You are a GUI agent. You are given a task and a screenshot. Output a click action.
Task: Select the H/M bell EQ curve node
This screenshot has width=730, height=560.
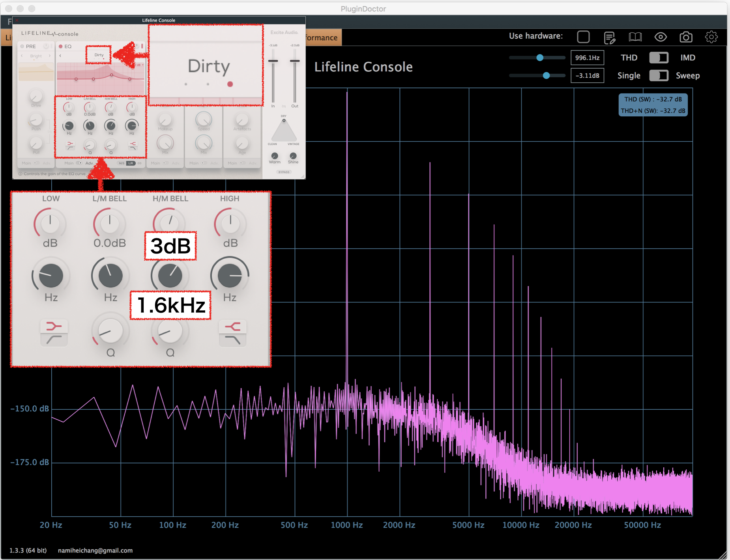(x=112, y=75)
